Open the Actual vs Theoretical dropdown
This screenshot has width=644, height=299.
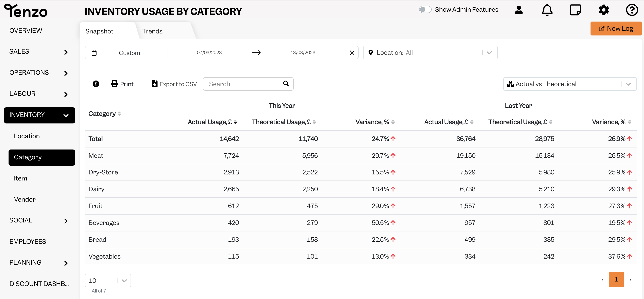pos(570,84)
